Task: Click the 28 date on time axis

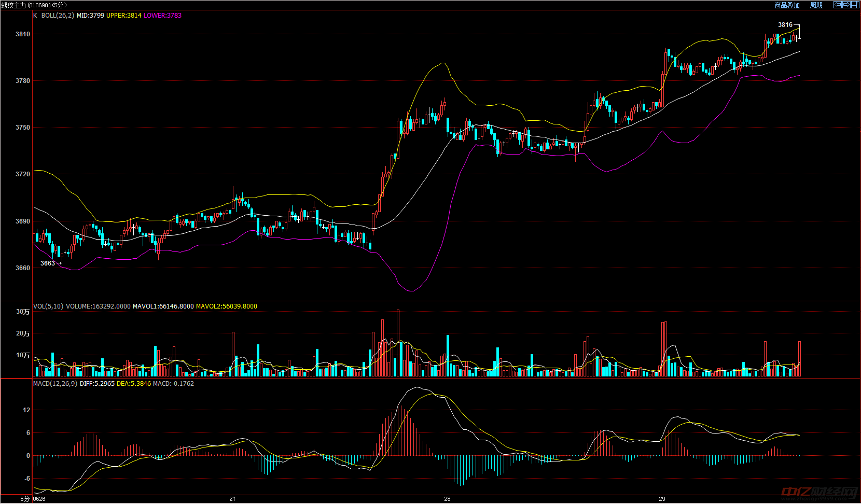Action: pyautogui.click(x=447, y=499)
